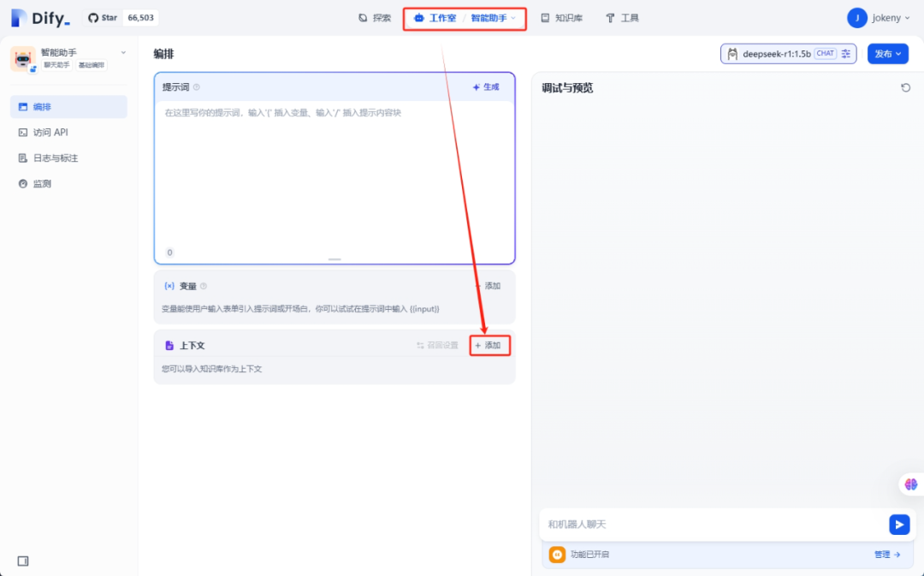Open the 工具 tab
The height and width of the screenshot is (576, 924).
622,18
